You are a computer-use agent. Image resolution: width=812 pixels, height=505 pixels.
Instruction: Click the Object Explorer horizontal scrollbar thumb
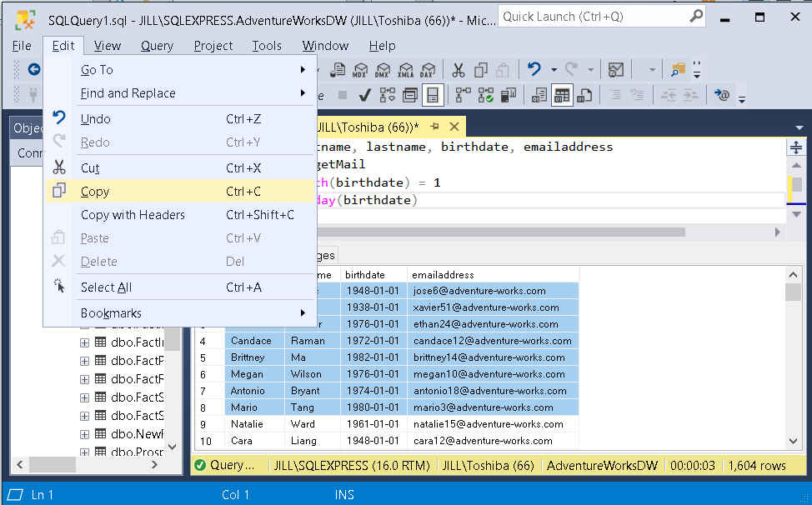click(x=53, y=465)
